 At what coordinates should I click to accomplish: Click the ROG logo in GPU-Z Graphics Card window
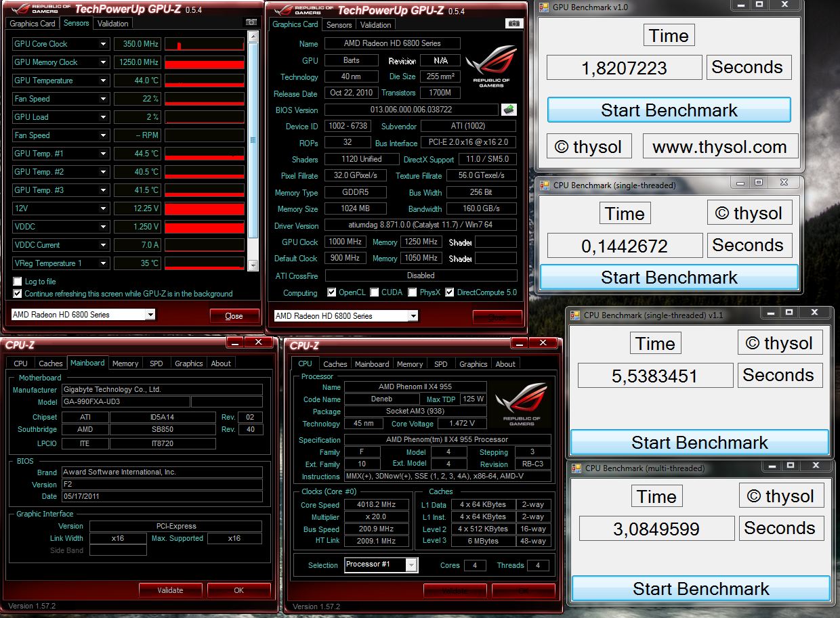tap(491, 67)
